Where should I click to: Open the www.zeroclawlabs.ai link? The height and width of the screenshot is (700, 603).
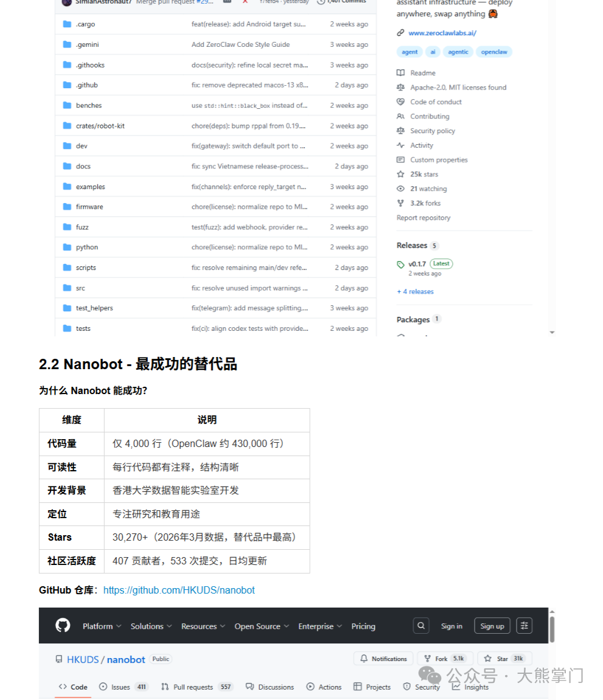click(x=442, y=32)
